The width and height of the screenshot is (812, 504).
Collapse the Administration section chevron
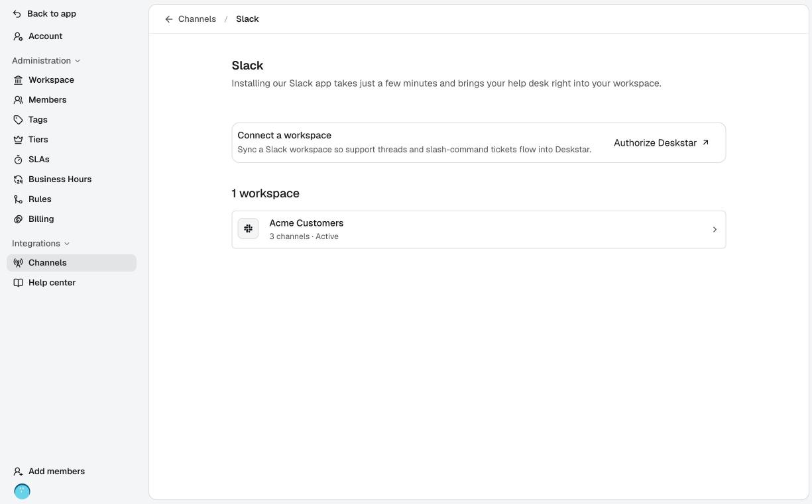tap(78, 61)
